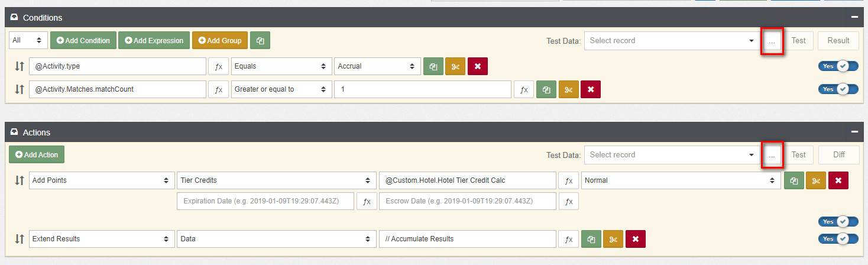Click the Add Condition button

[83, 40]
